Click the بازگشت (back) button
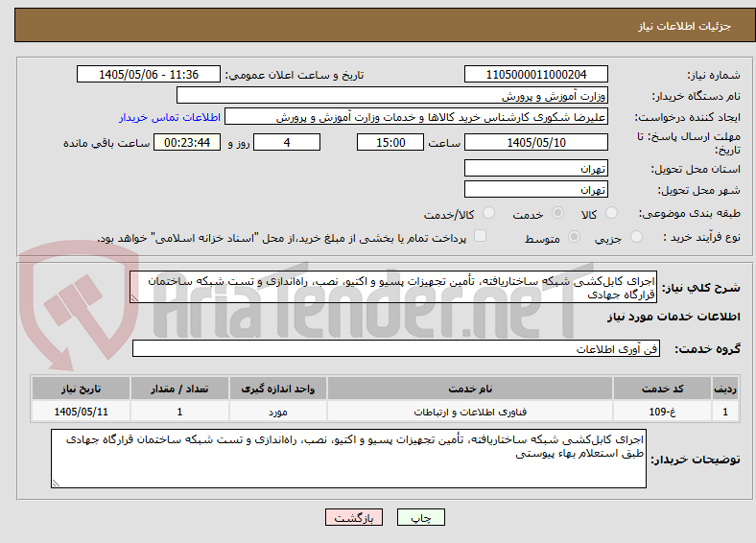Screen dimensions: 756x543 (x=354, y=517)
